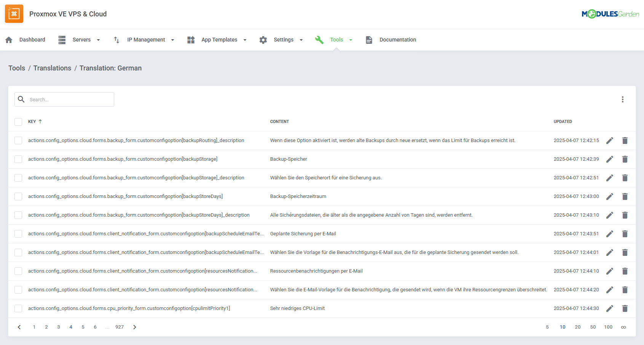Expand the App Templates dropdown arrow

[x=245, y=40]
